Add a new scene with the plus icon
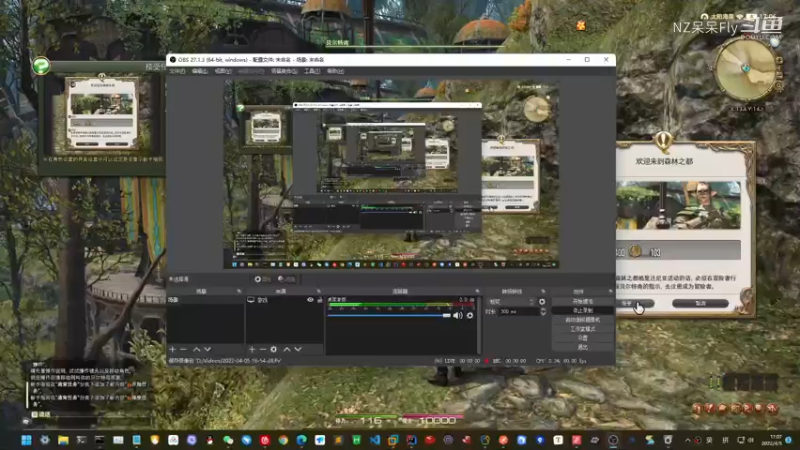The image size is (800, 450). click(172, 349)
